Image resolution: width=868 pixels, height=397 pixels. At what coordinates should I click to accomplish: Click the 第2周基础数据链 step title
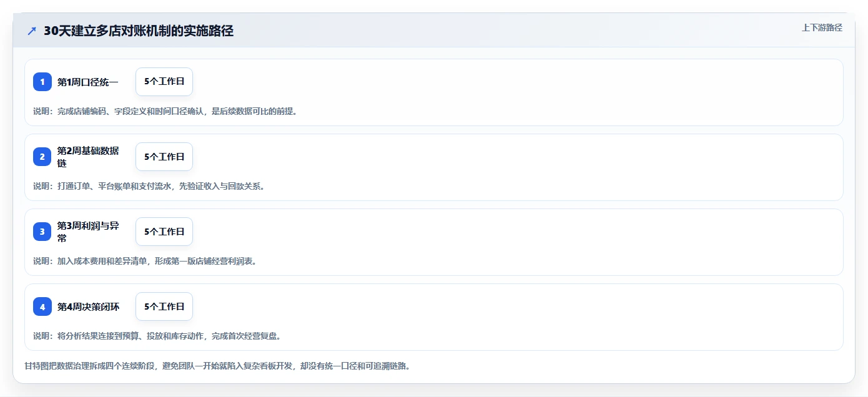click(88, 157)
